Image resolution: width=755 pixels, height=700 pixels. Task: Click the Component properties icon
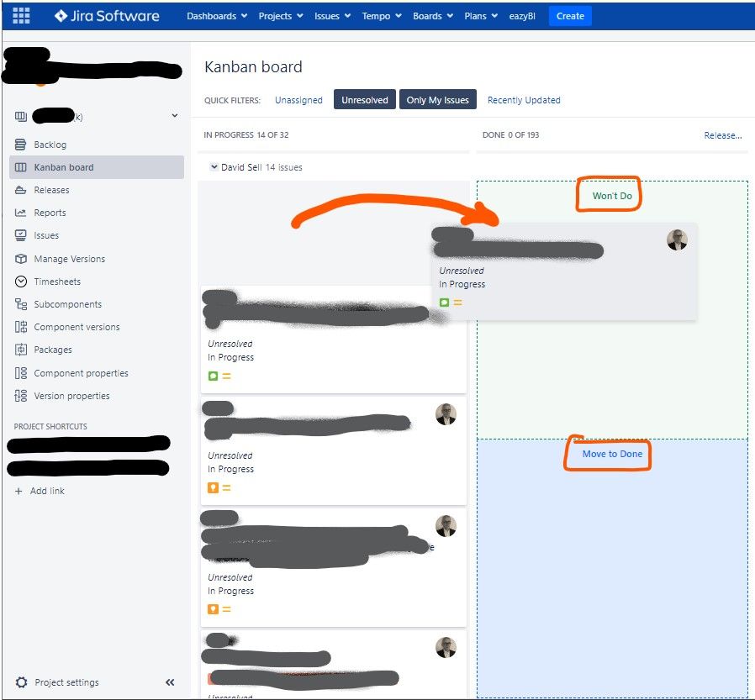click(21, 373)
